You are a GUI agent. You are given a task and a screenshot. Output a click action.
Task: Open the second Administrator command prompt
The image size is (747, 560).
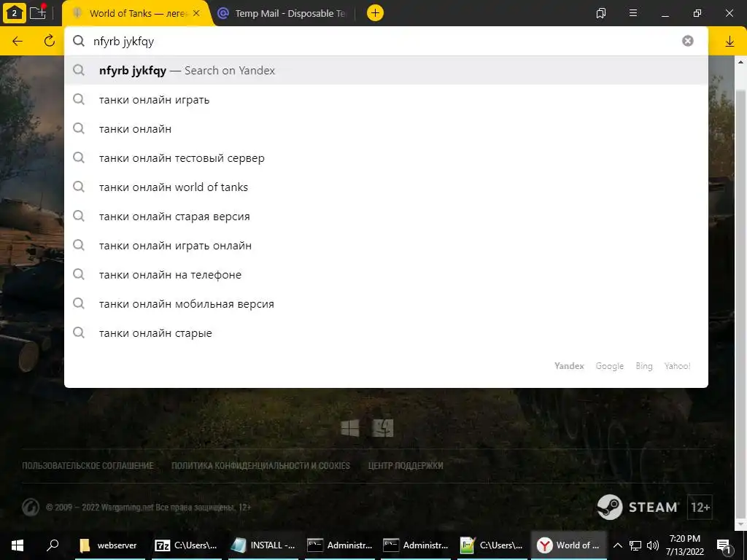coord(415,545)
